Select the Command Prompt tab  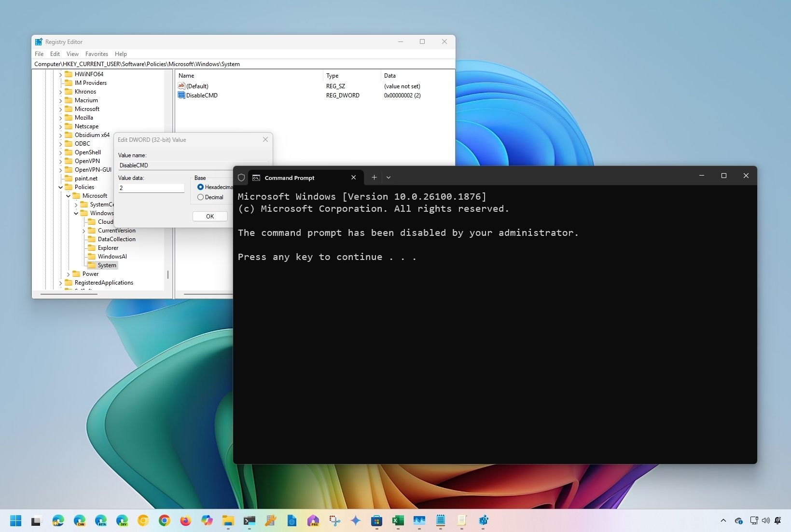point(290,177)
